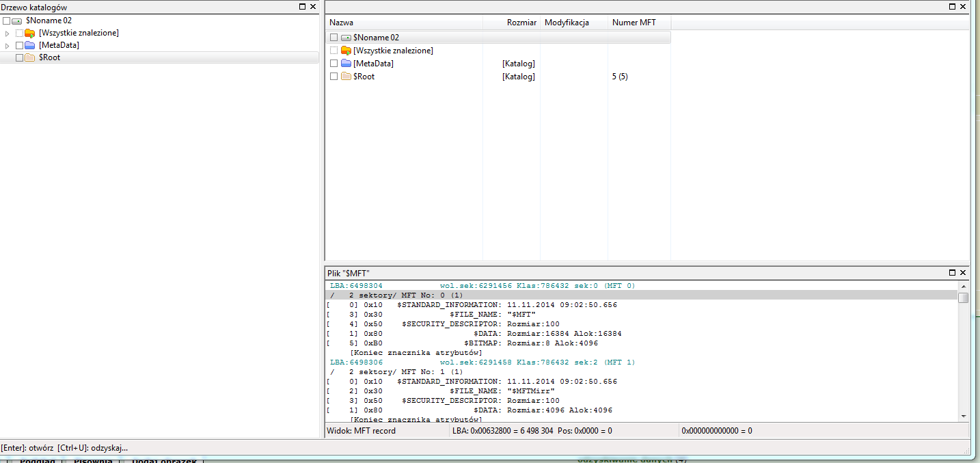Maximize the file list panel
Screen dimensions: 980x463
click(953, 6)
